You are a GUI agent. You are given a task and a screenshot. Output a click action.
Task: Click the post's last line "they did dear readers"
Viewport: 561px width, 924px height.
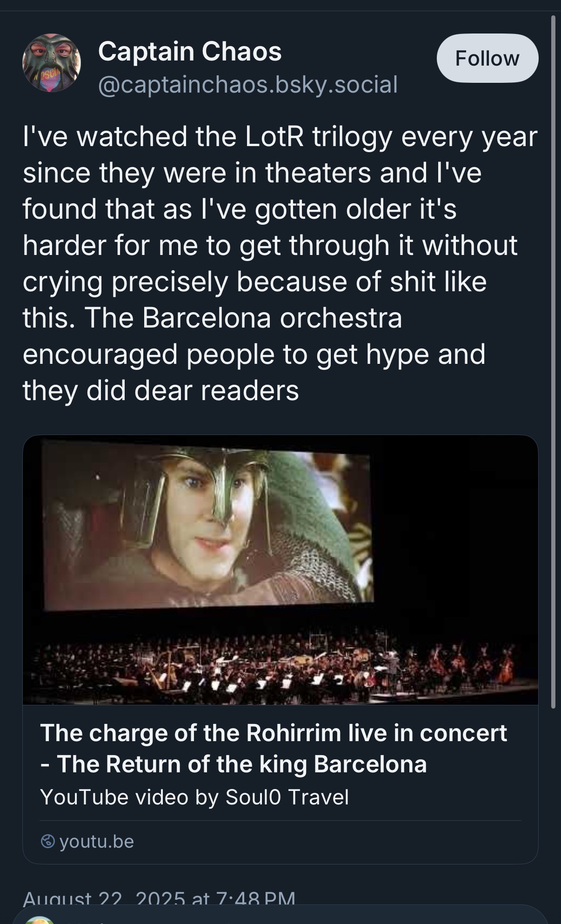[x=160, y=390]
